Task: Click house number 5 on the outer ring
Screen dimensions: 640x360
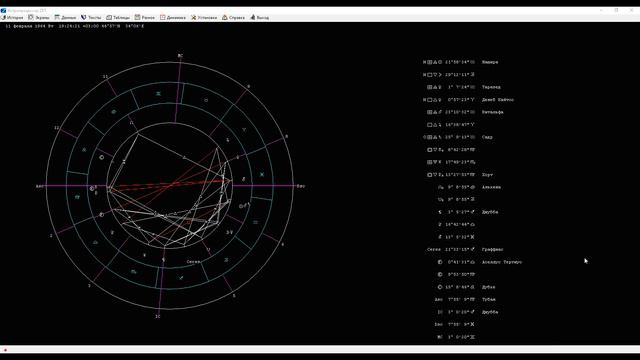Action: [x=234, y=296]
